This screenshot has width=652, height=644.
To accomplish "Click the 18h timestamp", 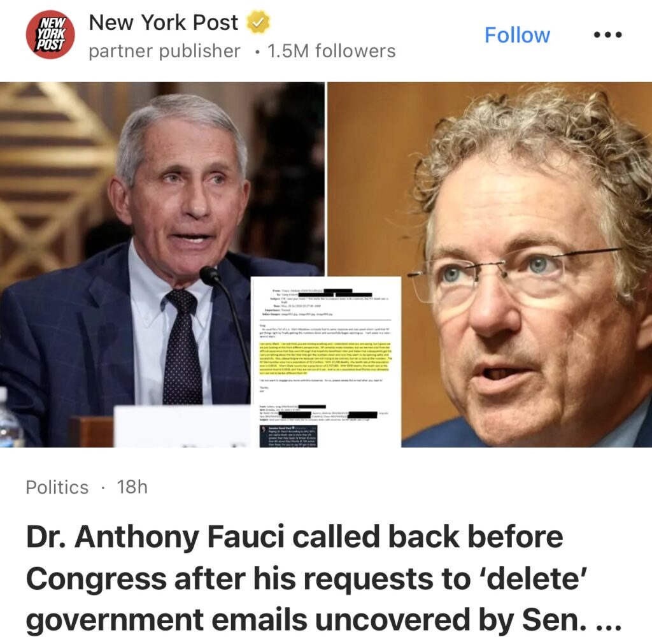I will pyautogui.click(x=132, y=487).
